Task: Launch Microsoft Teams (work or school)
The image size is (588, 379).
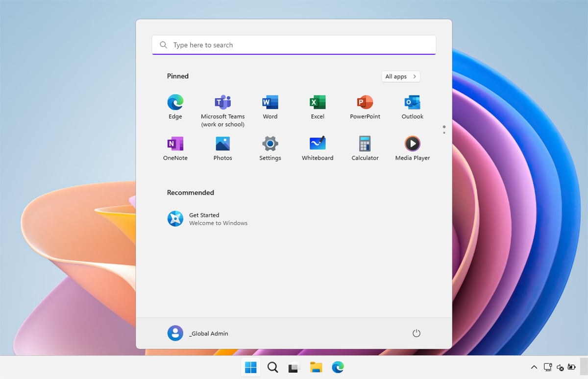Action: click(x=222, y=111)
